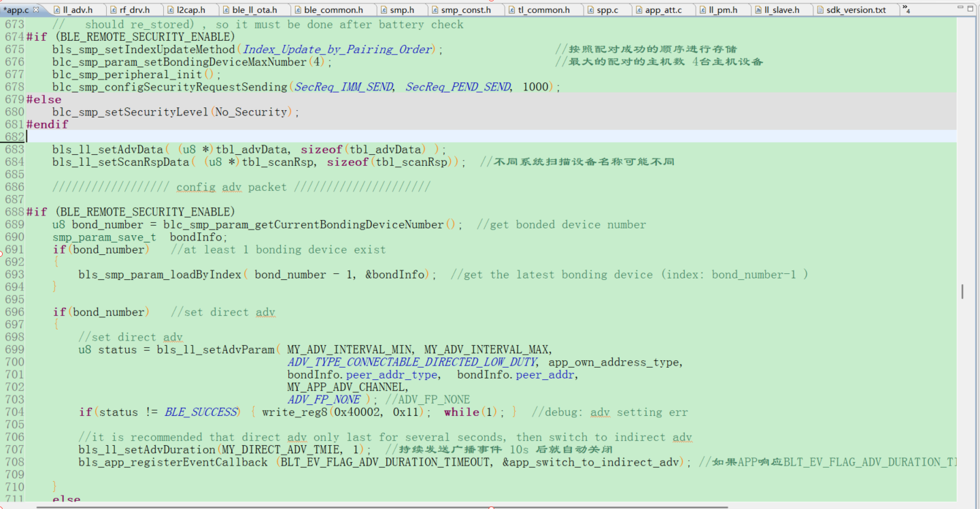Click the ll_slave.h header file icon
Image resolution: width=980 pixels, height=509 pixels.
(x=758, y=10)
